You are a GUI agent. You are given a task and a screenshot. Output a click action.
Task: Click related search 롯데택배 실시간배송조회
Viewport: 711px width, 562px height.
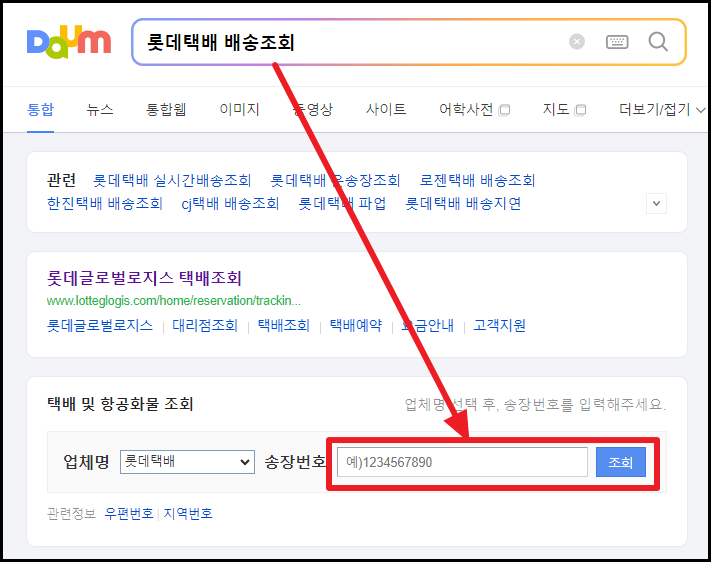[x=172, y=181]
